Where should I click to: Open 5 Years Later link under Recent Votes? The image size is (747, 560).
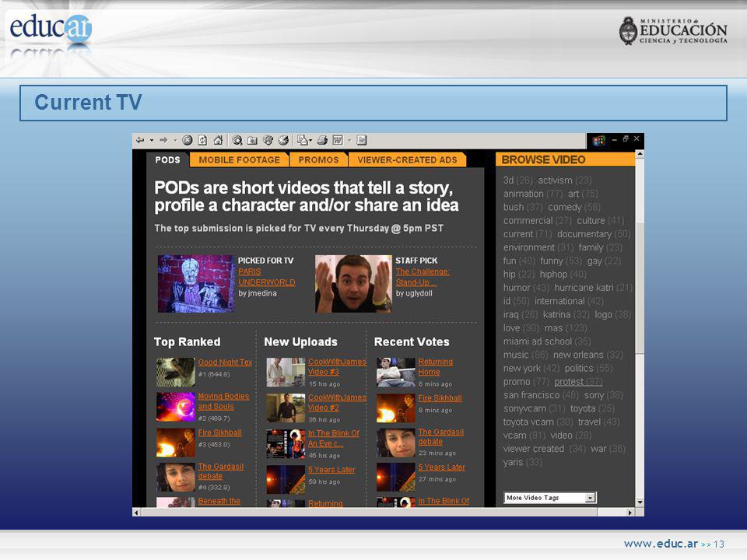pyautogui.click(x=442, y=467)
